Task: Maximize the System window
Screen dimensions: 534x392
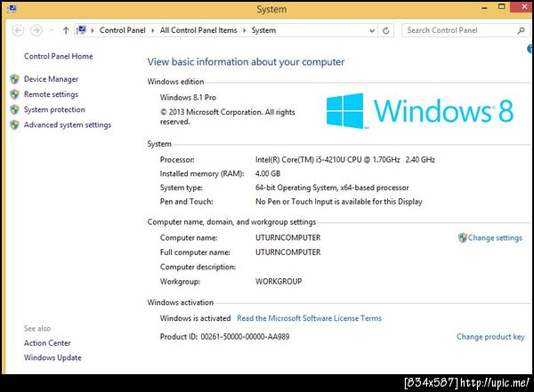Action: point(502,7)
